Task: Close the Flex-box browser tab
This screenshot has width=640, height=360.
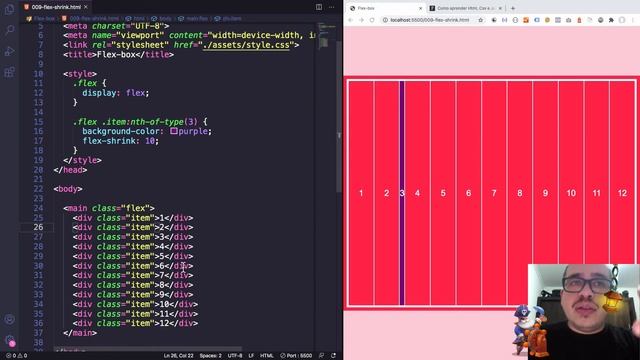Action: pyautogui.click(x=420, y=8)
